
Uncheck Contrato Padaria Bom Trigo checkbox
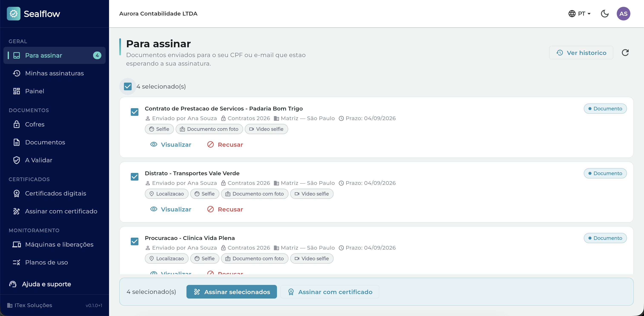(x=135, y=112)
